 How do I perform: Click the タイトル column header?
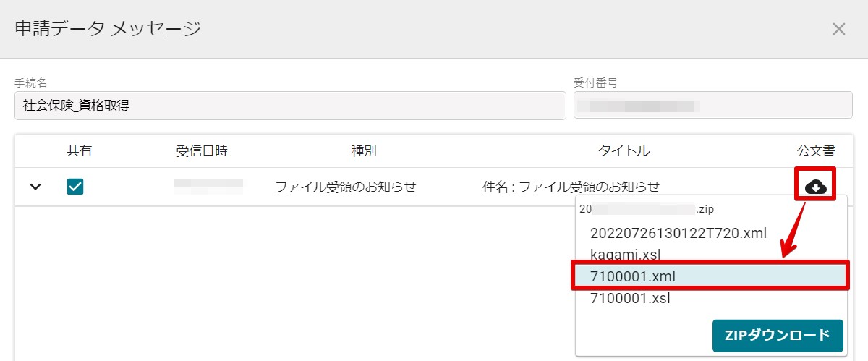(x=624, y=151)
